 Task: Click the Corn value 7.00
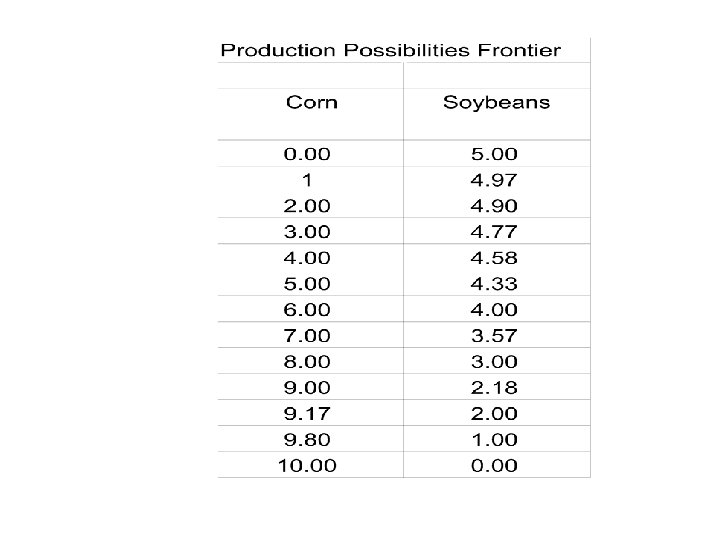[x=308, y=336]
